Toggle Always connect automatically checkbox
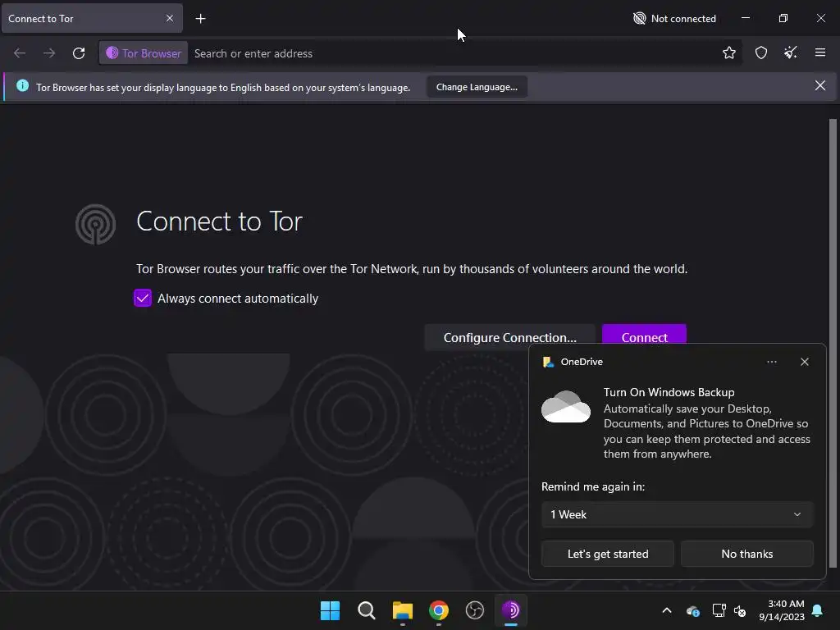This screenshot has width=840, height=630. coord(143,299)
